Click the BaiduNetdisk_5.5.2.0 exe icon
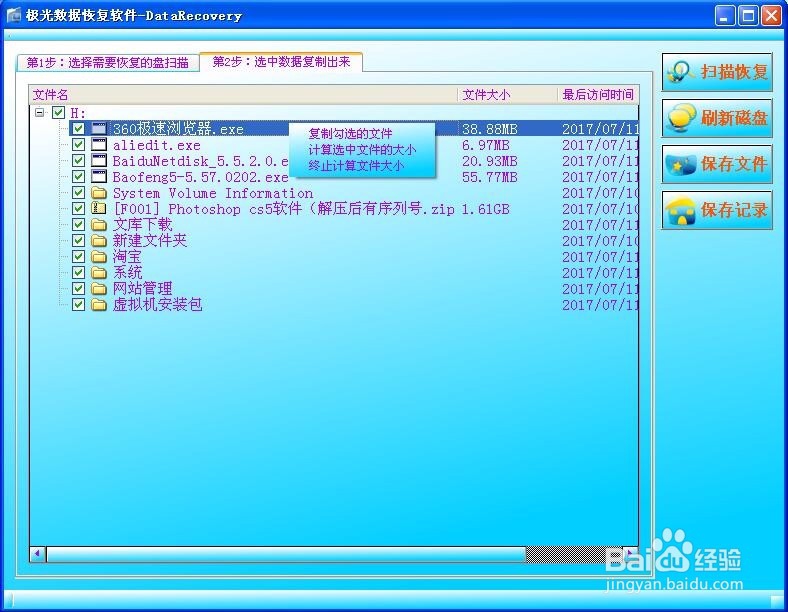 pos(99,161)
